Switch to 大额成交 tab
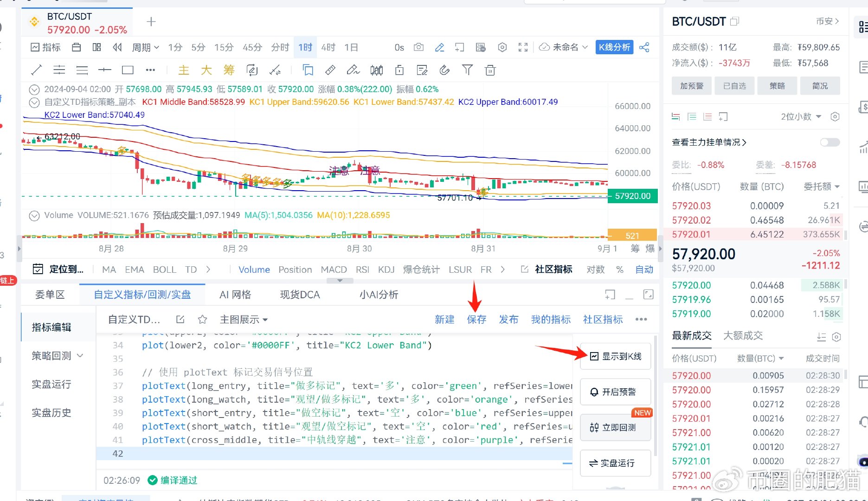This screenshot has width=868, height=501. (x=743, y=335)
